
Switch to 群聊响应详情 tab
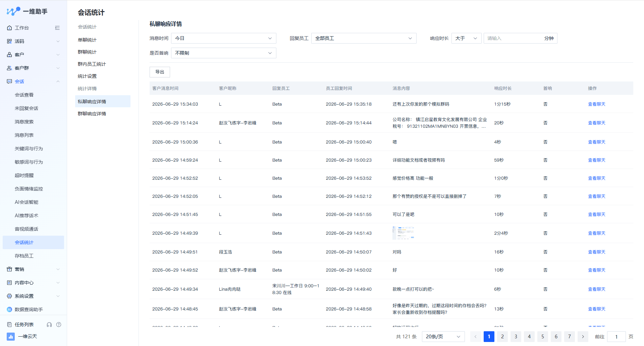[92, 114]
